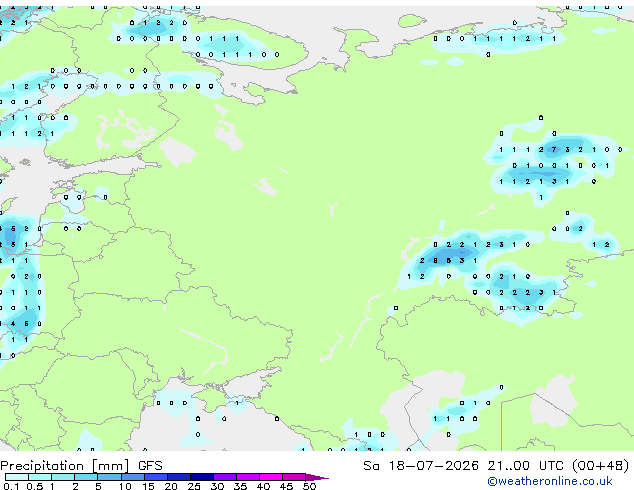Viewport: 634px width, 490px height.
Task: Click the 30 mm purple legend swatch
Action: [x=224, y=477]
